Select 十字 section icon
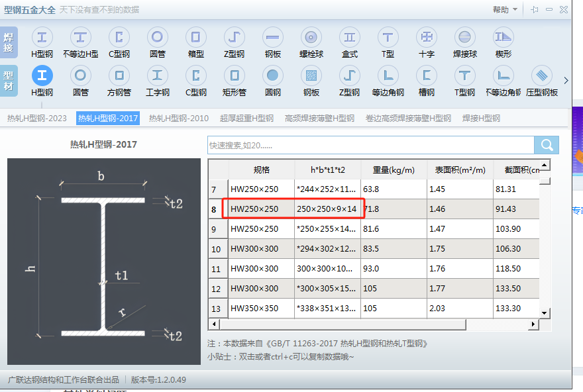The width and height of the screenshot is (583, 392). coord(427,37)
